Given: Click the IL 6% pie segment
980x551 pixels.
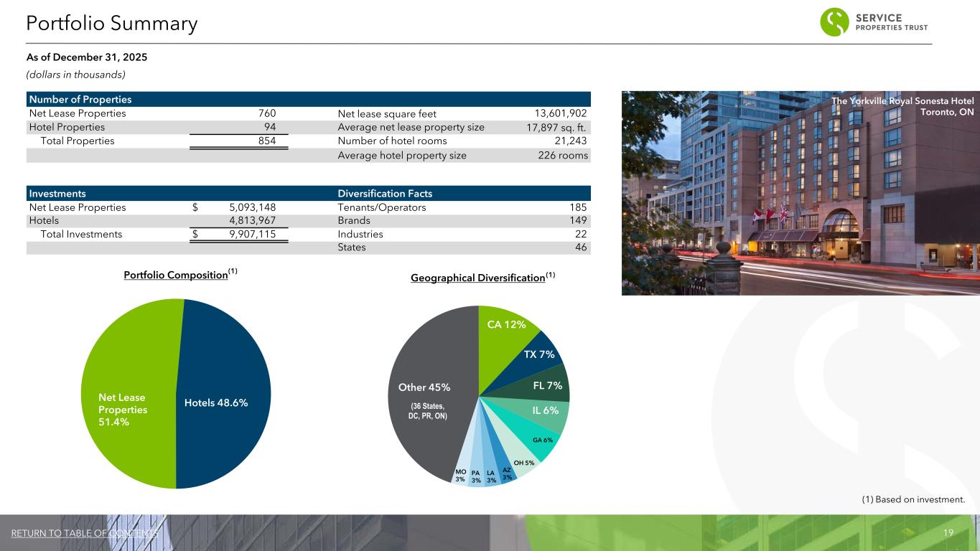Looking at the screenshot, I should [547, 411].
